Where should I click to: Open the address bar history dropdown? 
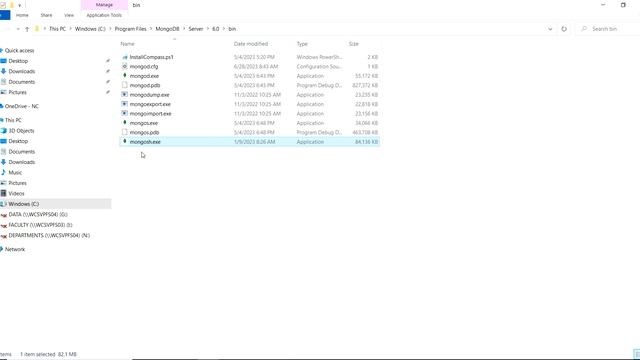550,29
